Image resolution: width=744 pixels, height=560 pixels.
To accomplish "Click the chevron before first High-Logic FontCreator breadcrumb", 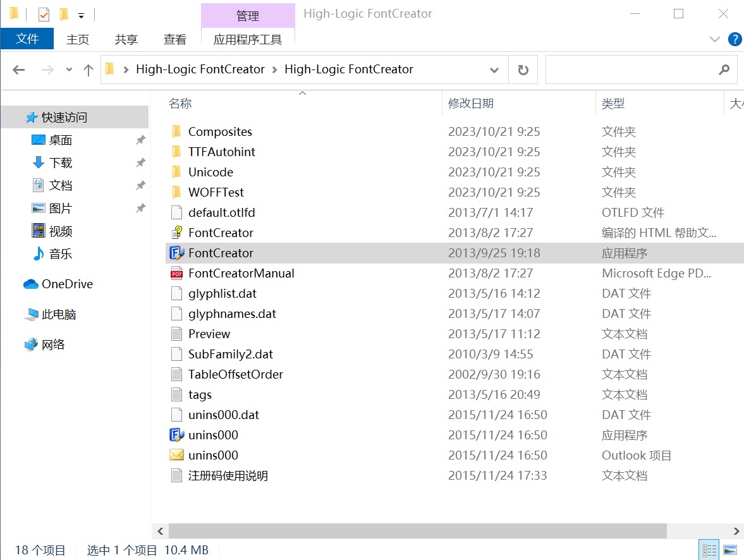I will pos(126,70).
